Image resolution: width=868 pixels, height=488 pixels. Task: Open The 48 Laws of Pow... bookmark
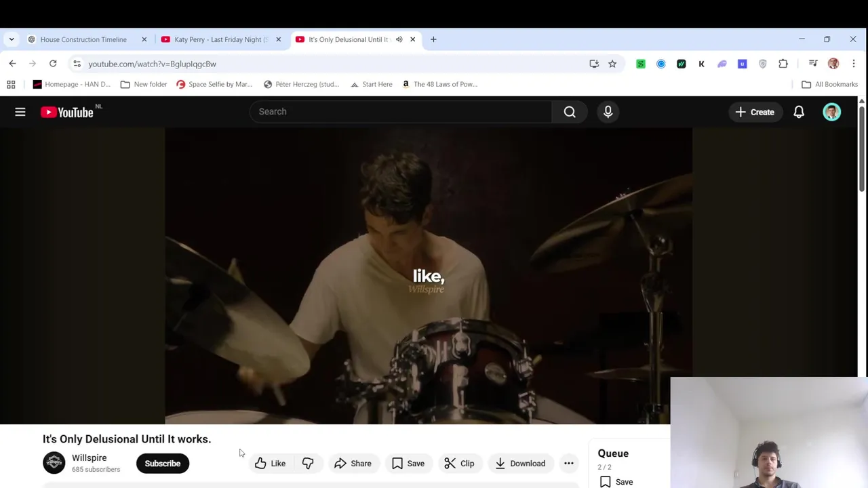pyautogui.click(x=439, y=84)
